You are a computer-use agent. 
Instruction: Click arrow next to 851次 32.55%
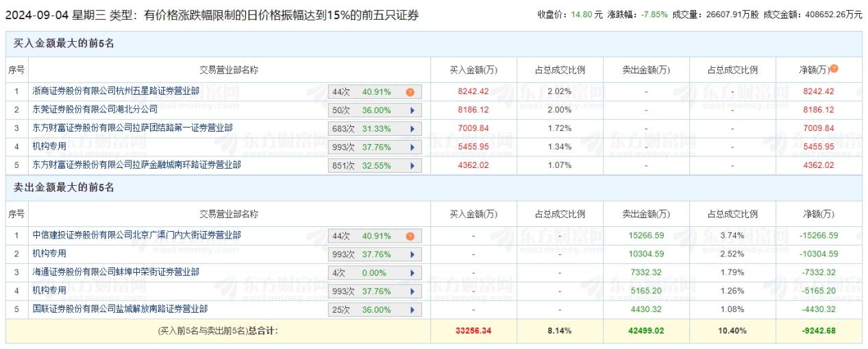pos(412,166)
